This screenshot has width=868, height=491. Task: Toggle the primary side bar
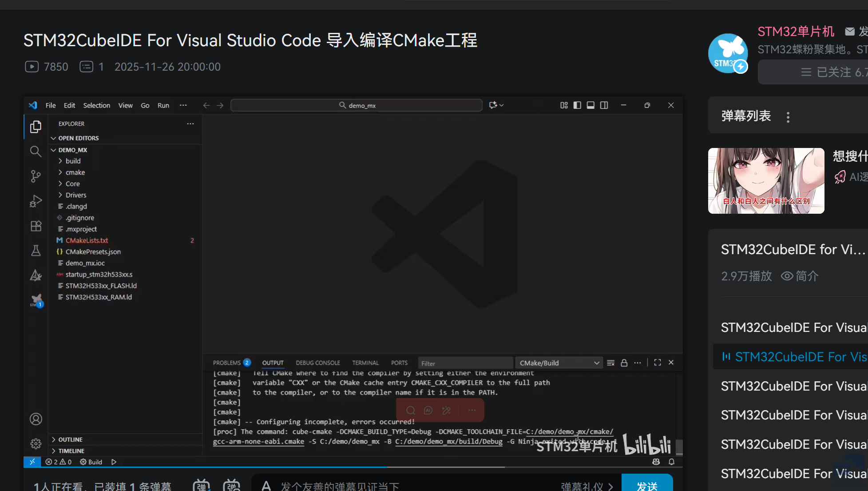(577, 105)
